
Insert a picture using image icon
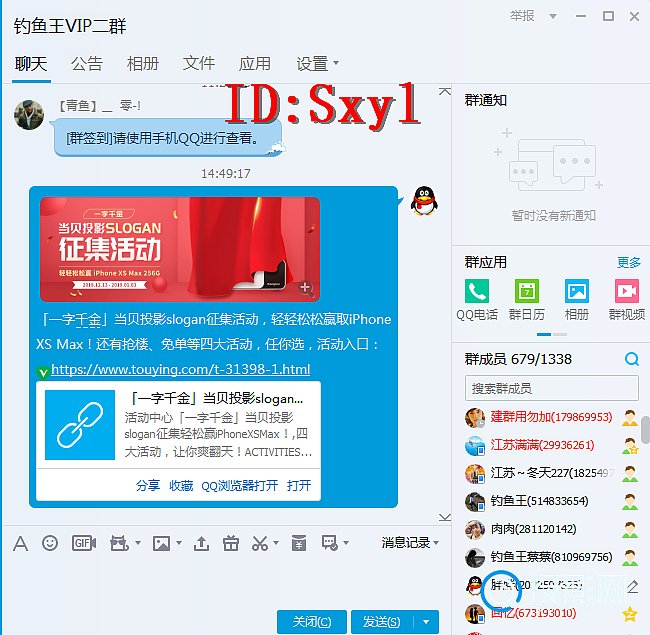pyautogui.click(x=161, y=543)
